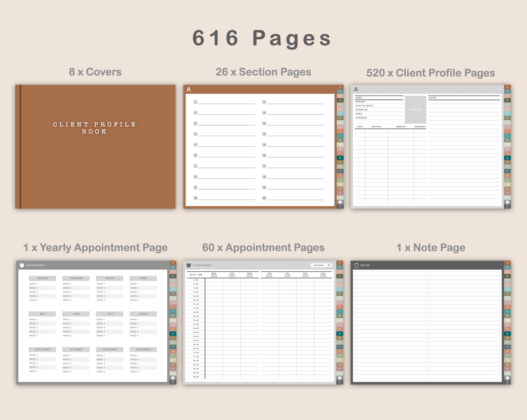Open FEBRUARY header on Yearly Appointment page
The image size is (527, 420).
coord(76,278)
